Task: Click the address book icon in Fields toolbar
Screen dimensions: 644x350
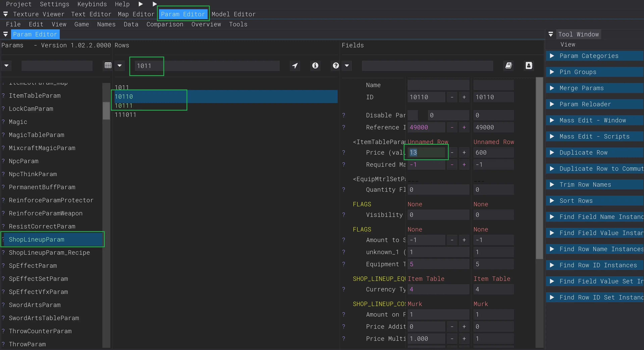Action: pos(529,65)
